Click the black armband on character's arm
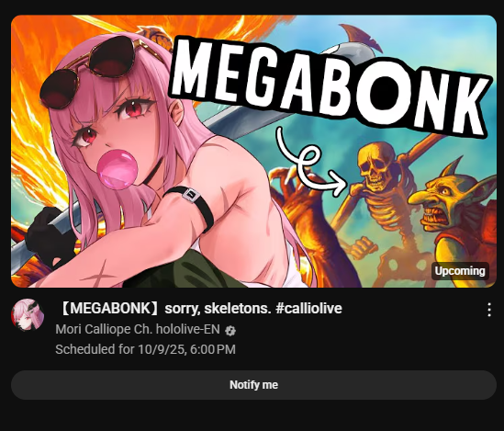 [x=192, y=205]
